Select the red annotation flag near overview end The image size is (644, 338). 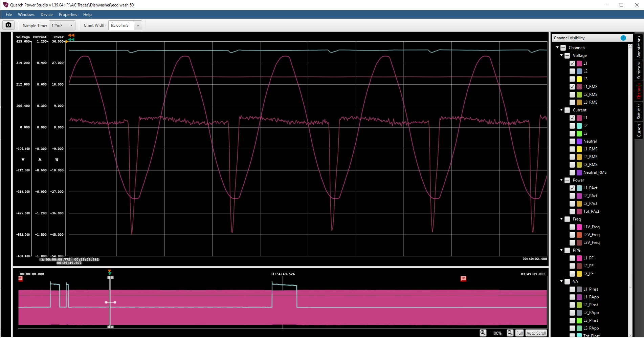click(463, 278)
